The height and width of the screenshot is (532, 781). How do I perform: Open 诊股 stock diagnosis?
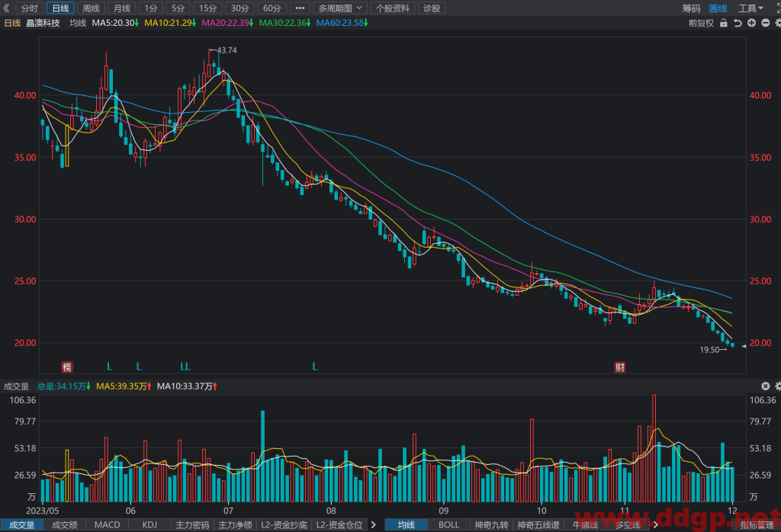point(432,8)
